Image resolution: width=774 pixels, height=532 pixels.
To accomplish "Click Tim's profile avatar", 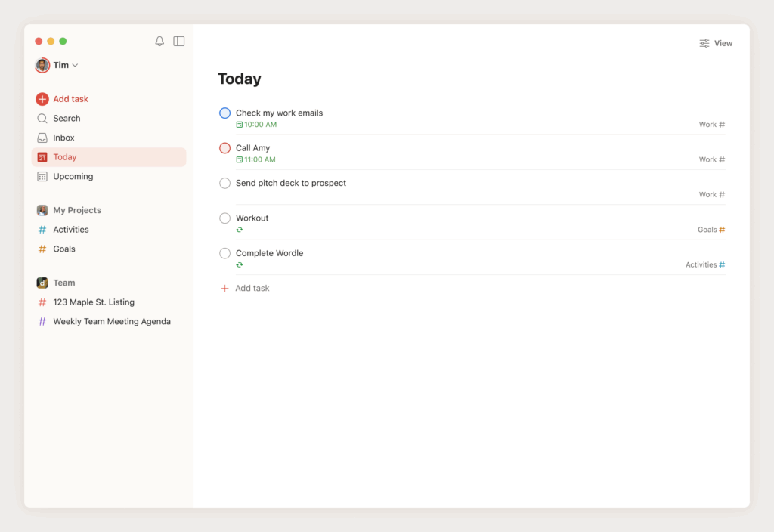I will tap(42, 65).
